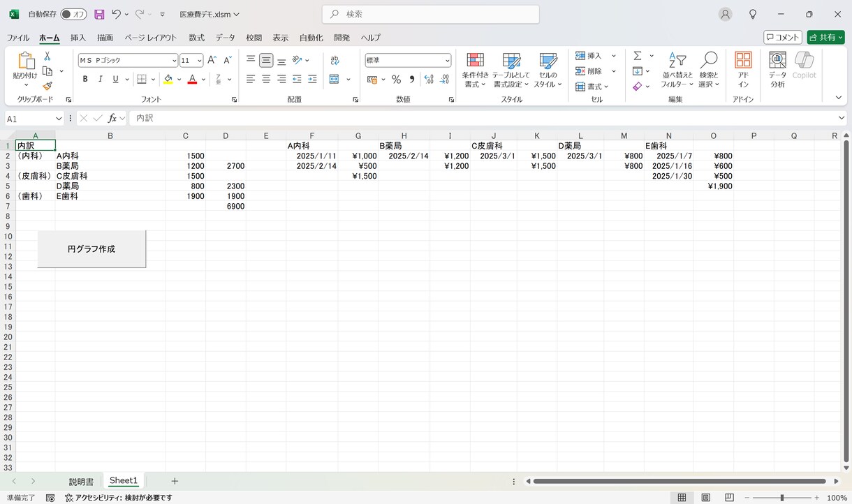Apply percent style format
This screenshot has height=504, width=852.
(x=396, y=79)
